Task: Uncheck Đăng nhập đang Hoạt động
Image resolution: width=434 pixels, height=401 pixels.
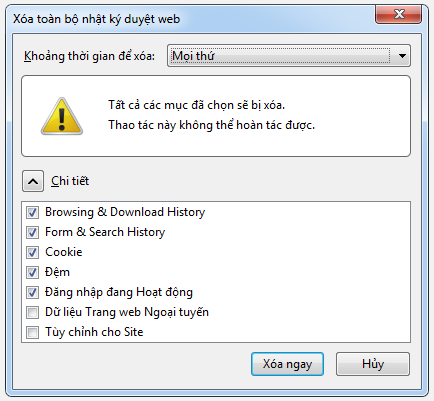Action: (32, 292)
